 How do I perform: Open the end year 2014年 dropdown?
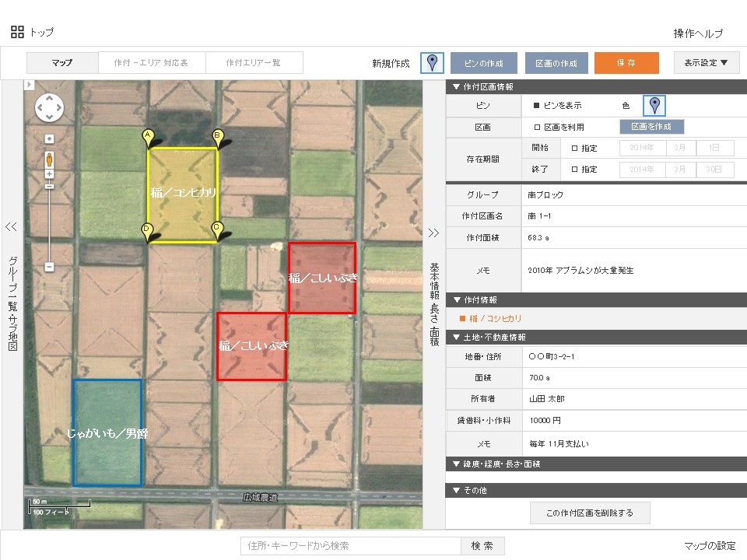[x=642, y=169]
